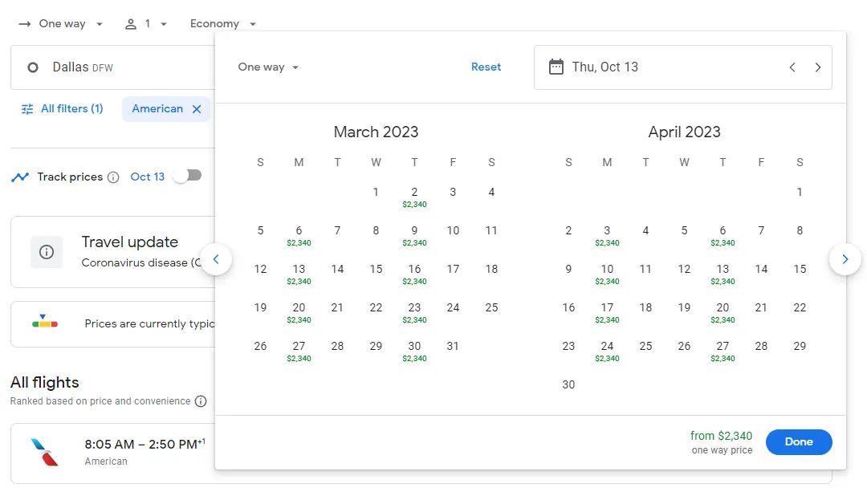Open All filters panel
The image size is (867, 504).
pyautogui.click(x=62, y=109)
